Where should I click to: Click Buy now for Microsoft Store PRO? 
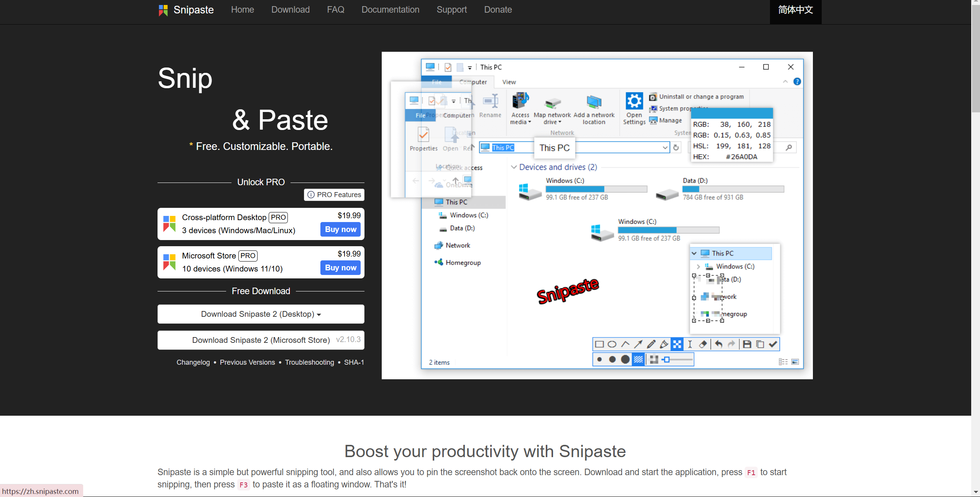pos(340,268)
